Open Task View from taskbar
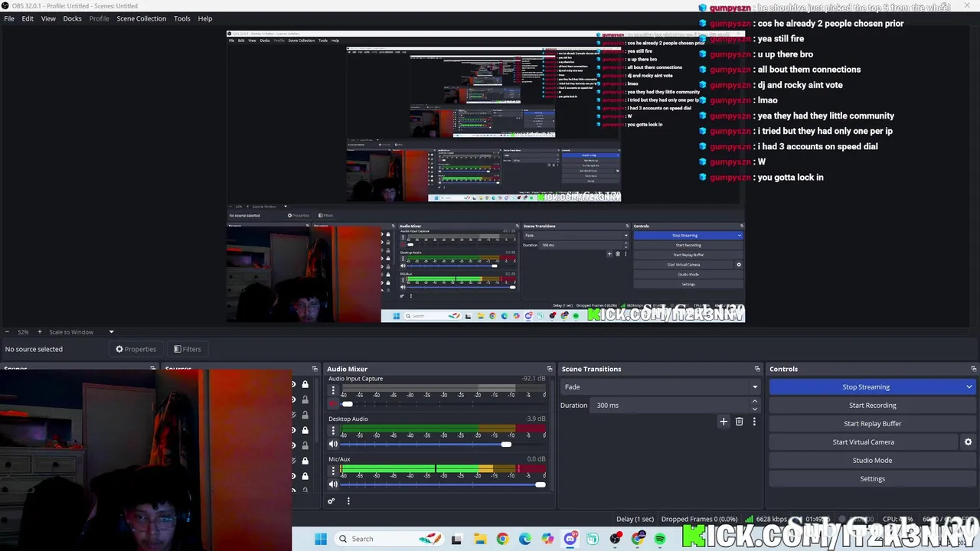The height and width of the screenshot is (551, 980). pos(456,539)
